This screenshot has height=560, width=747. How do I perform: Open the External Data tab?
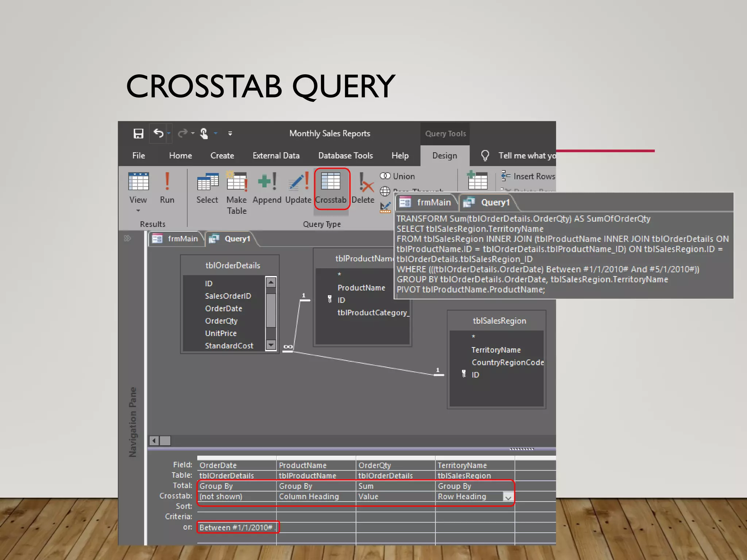276,156
